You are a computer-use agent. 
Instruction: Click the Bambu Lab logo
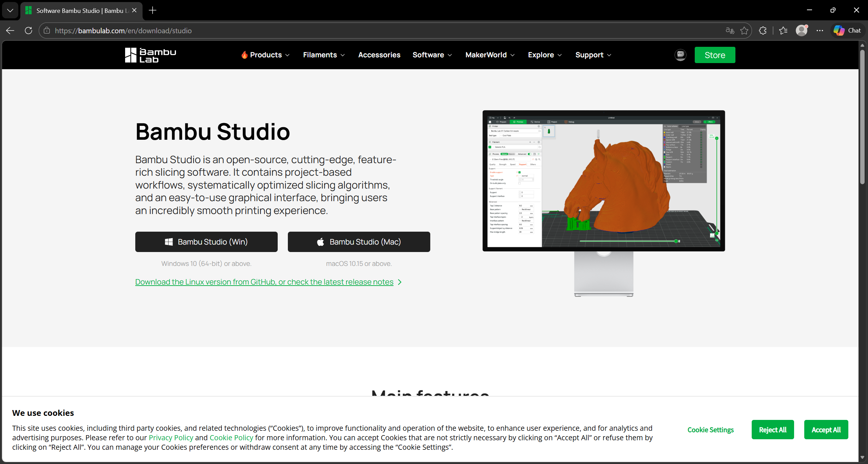click(151, 55)
